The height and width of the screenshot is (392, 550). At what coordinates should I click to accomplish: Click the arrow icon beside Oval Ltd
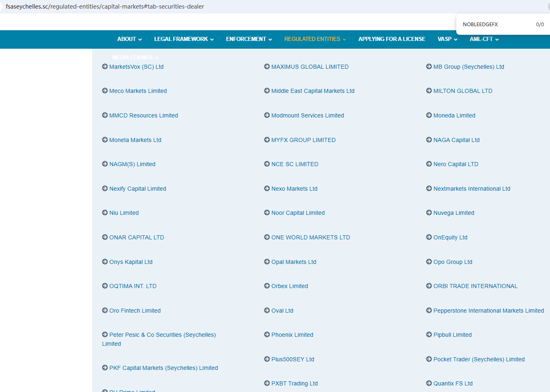tap(267, 310)
